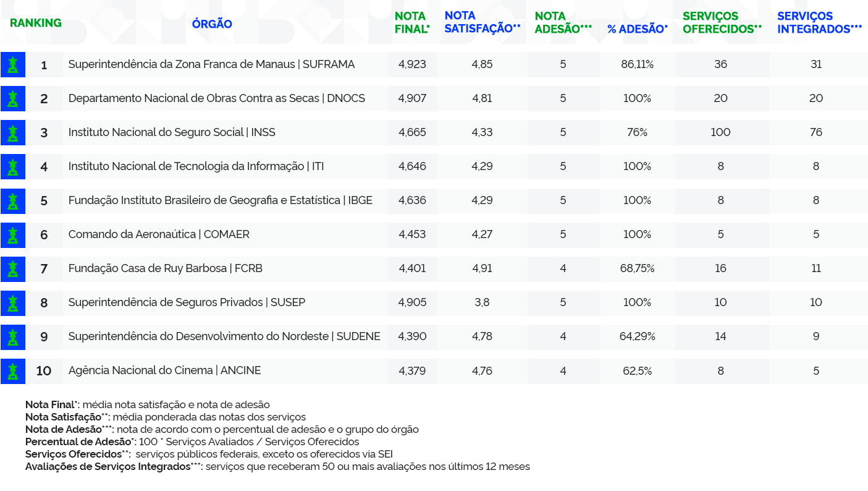
Task: Select the trophy icon next to INSS
Action: [x=13, y=132]
